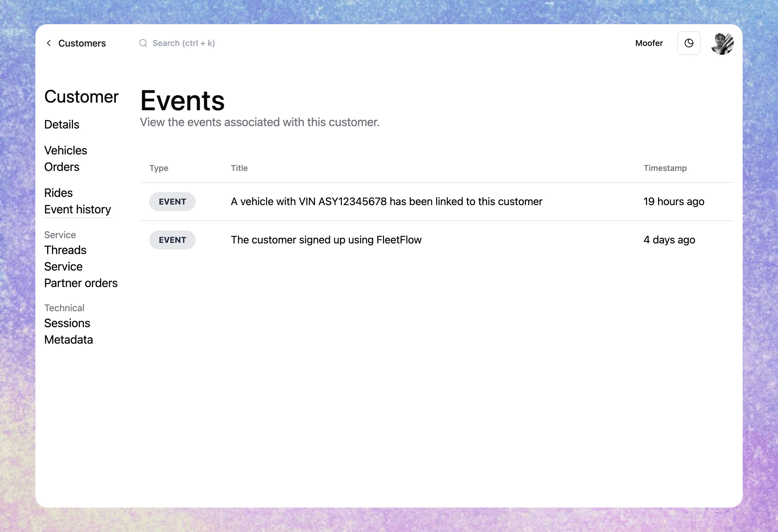
Task: Click the Technical group label
Action: (x=64, y=308)
